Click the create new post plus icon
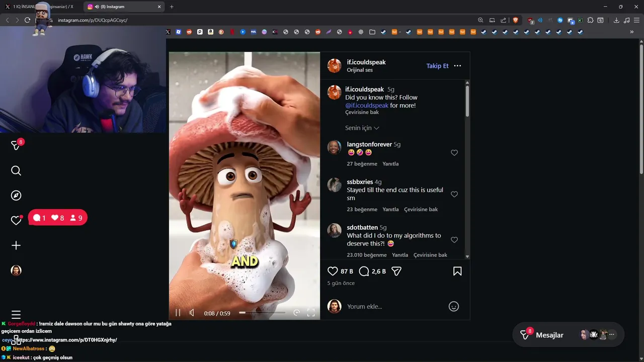Screen dimensions: 644x362 16,245
